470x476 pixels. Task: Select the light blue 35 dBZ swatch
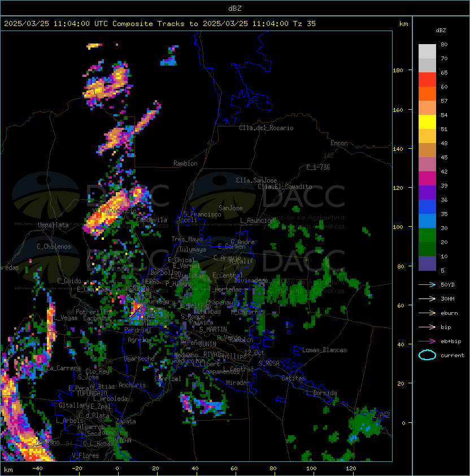pyautogui.click(x=427, y=220)
